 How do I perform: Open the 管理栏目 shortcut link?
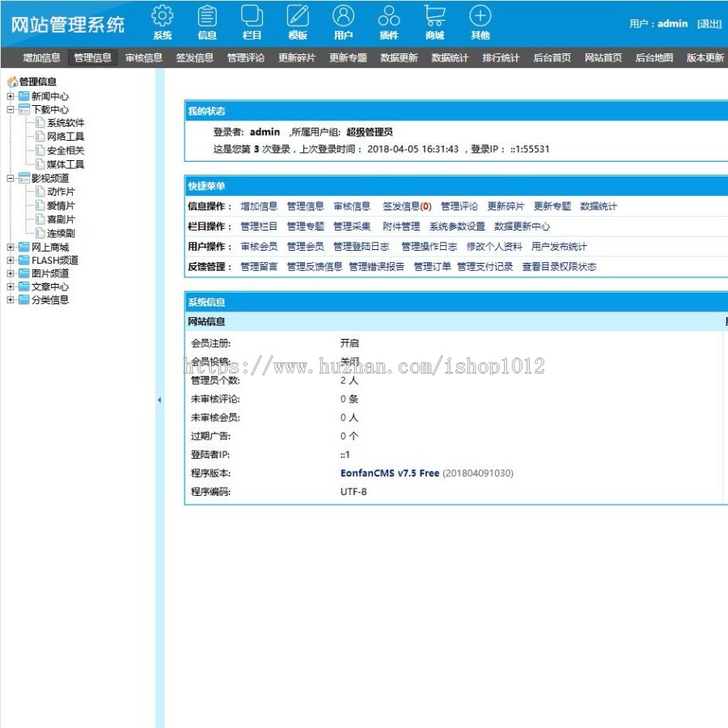[x=259, y=226]
